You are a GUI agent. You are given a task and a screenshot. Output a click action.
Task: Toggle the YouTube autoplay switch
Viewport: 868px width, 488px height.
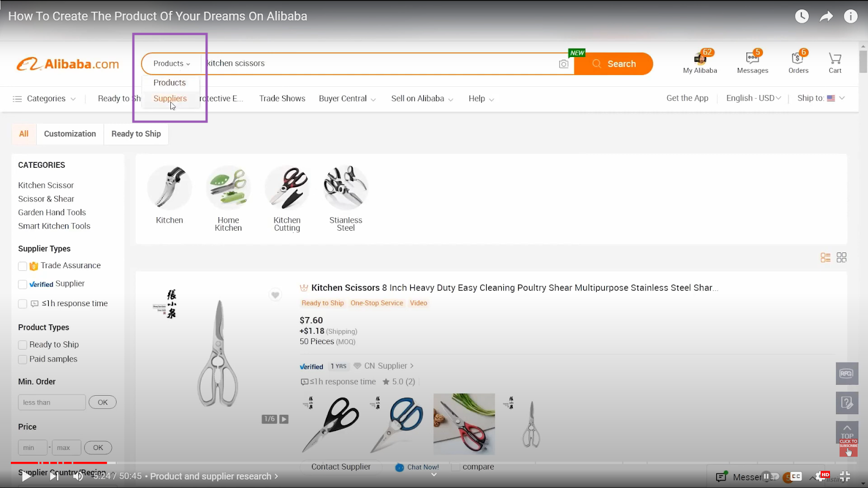[x=770, y=476]
